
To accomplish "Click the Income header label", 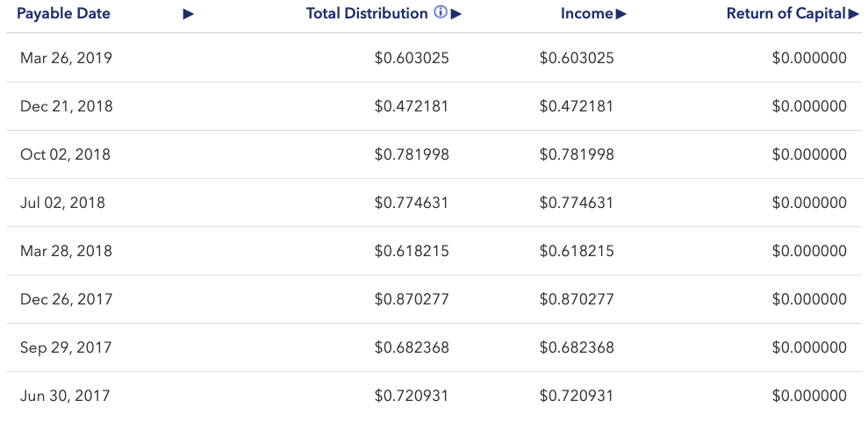I will (586, 14).
